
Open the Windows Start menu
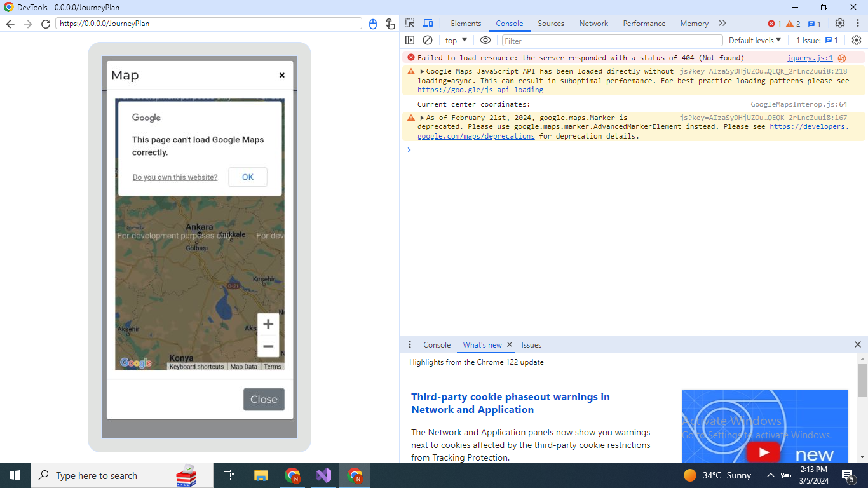click(x=15, y=475)
